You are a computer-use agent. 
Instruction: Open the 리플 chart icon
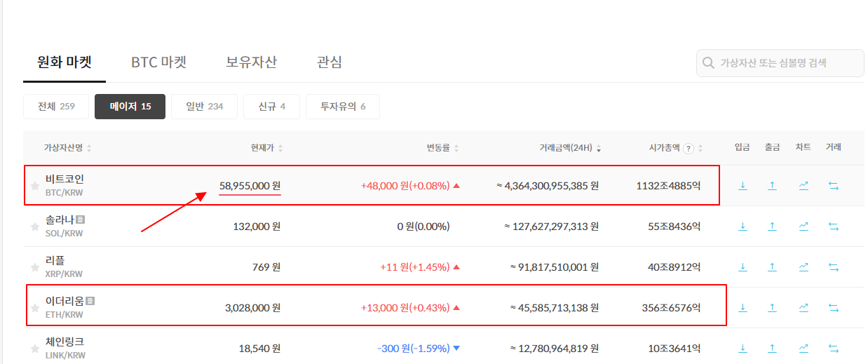click(x=803, y=267)
